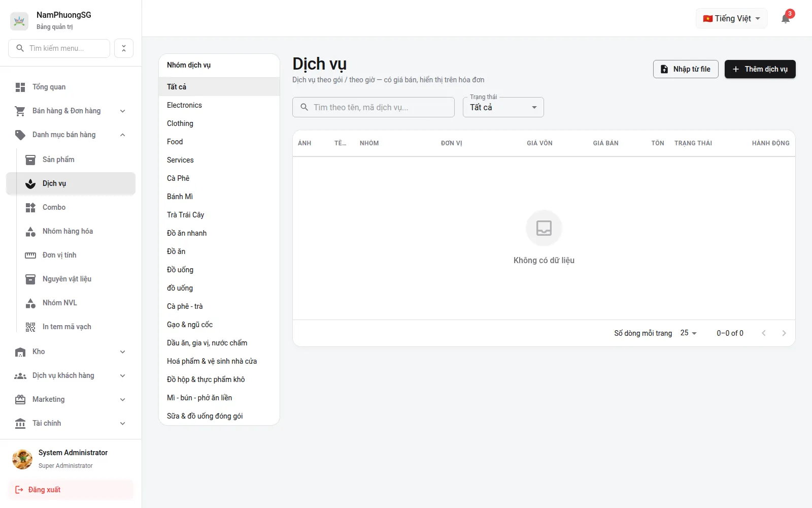The image size is (812, 508).
Task: Open the Trạng thái filter dropdown
Action: [x=503, y=107]
